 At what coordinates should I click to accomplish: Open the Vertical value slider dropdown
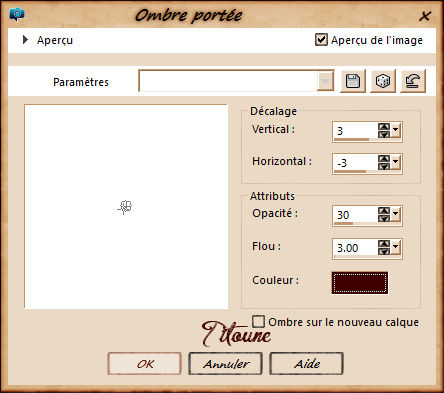tap(395, 130)
